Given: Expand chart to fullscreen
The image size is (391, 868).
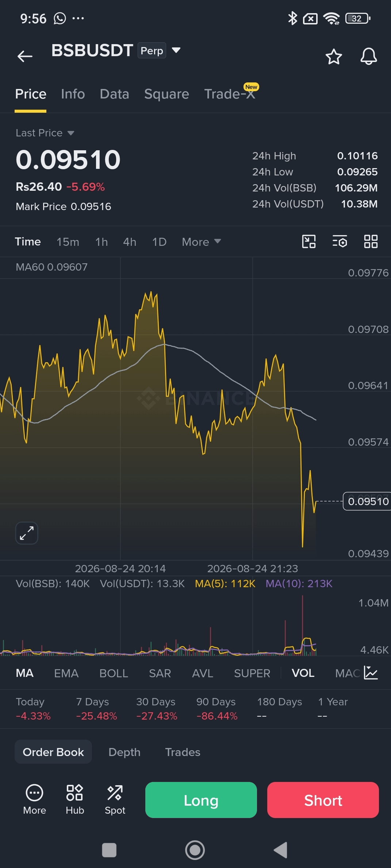Looking at the screenshot, I should [27, 533].
